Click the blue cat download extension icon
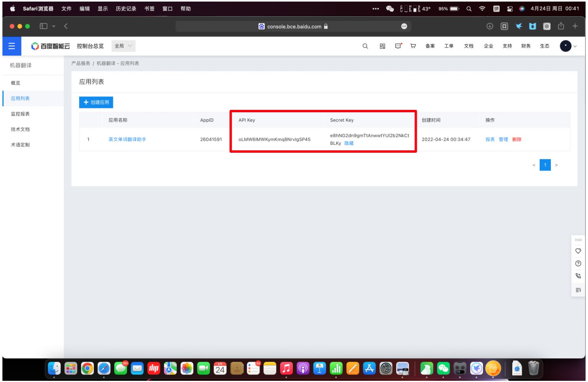 (533, 26)
